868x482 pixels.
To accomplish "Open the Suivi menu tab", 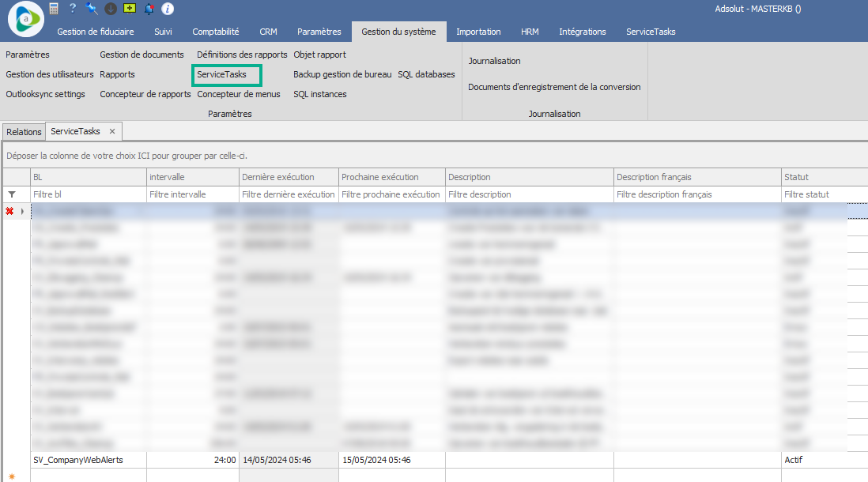I will (x=163, y=32).
